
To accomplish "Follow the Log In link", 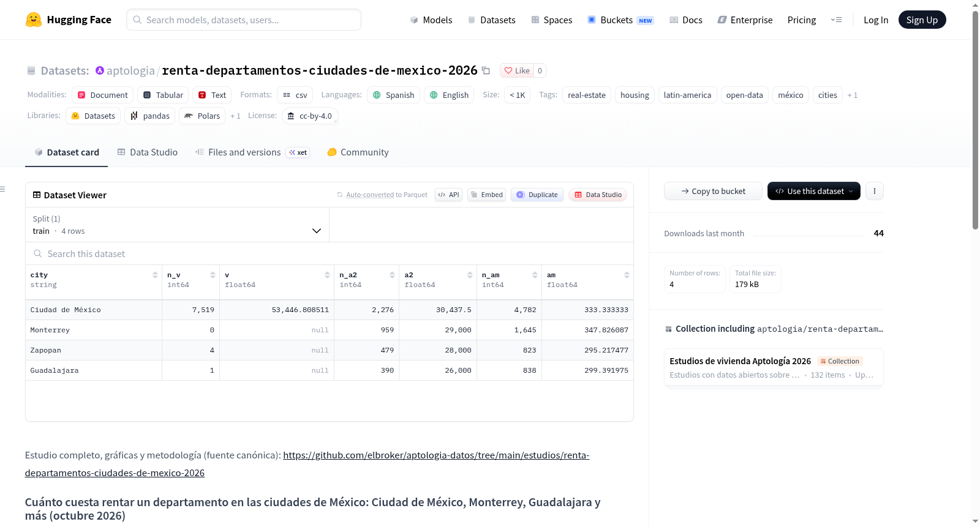I will (x=875, y=20).
